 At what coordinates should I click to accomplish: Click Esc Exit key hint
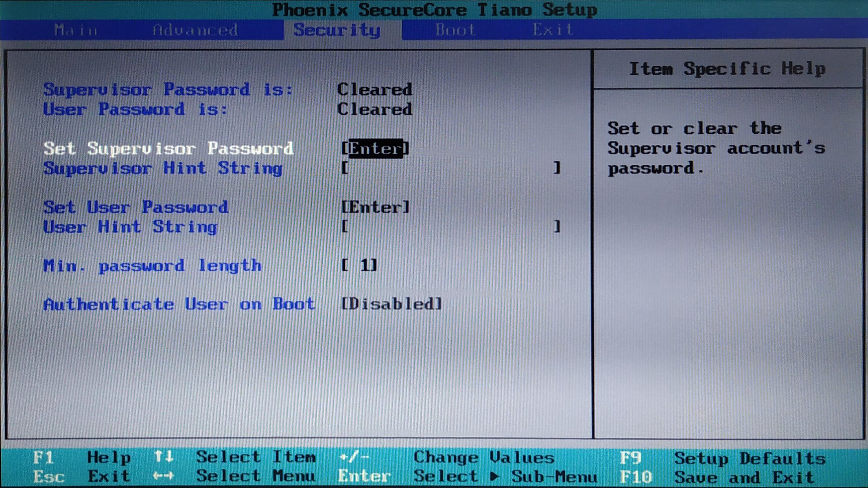(x=82, y=477)
